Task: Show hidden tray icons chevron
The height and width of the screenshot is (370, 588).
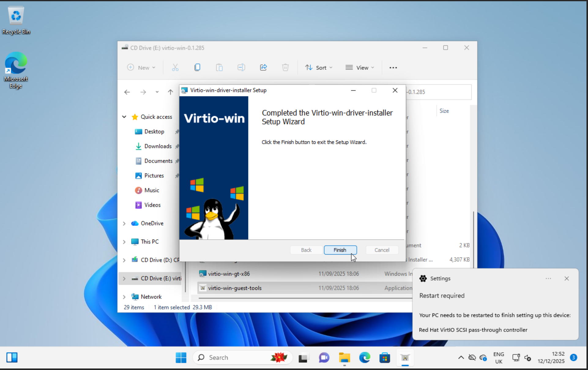Action: (x=461, y=357)
